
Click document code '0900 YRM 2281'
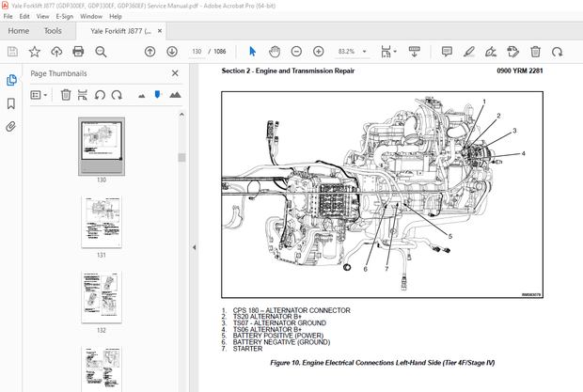tap(520, 71)
